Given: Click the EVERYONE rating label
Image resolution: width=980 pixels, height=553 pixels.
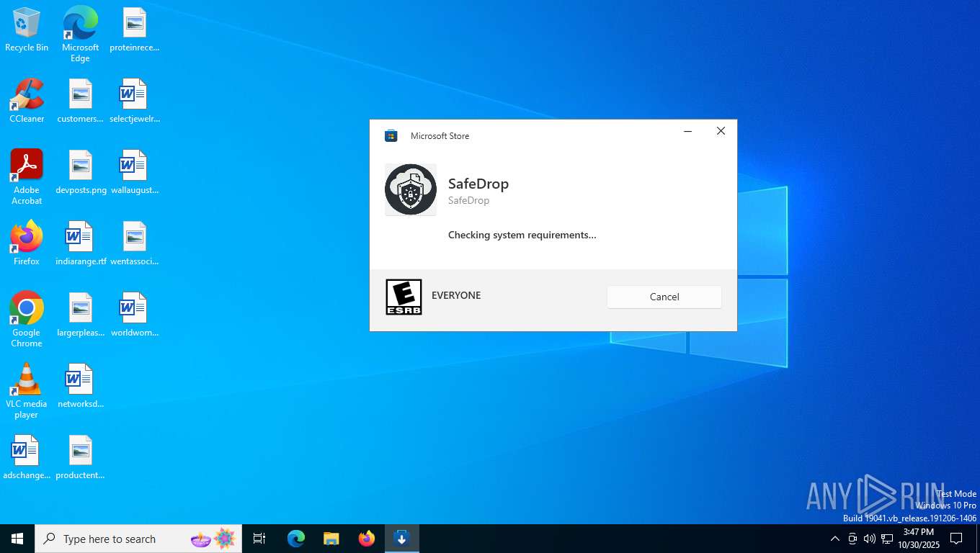Looking at the screenshot, I should 456,295.
